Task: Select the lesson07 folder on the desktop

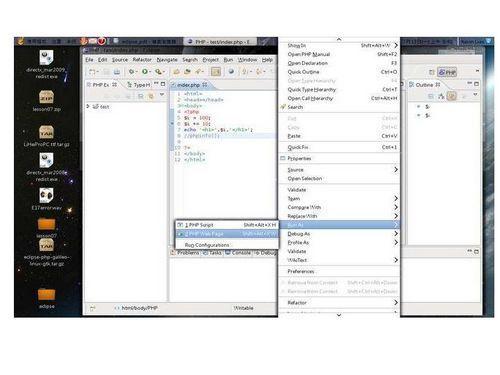Action: (x=46, y=227)
